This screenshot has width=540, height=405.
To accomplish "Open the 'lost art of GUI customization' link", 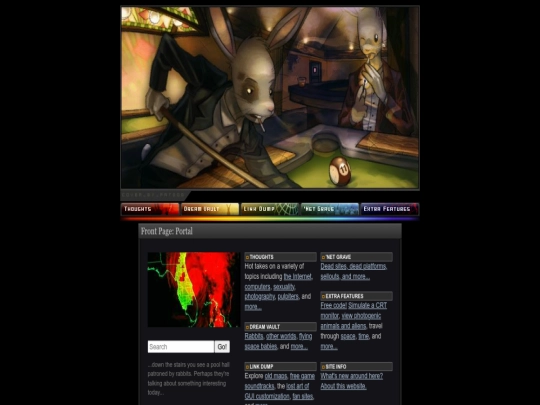I will point(267,396).
